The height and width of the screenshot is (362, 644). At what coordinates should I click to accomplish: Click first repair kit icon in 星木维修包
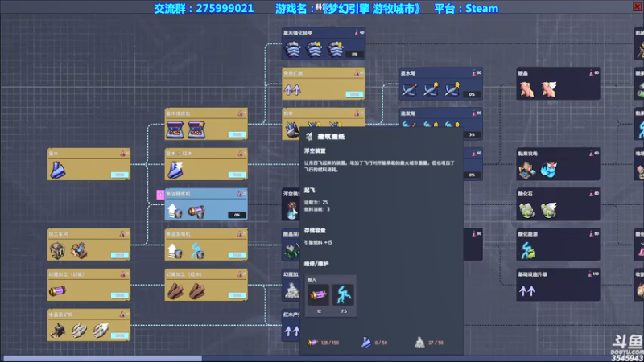[x=175, y=130]
